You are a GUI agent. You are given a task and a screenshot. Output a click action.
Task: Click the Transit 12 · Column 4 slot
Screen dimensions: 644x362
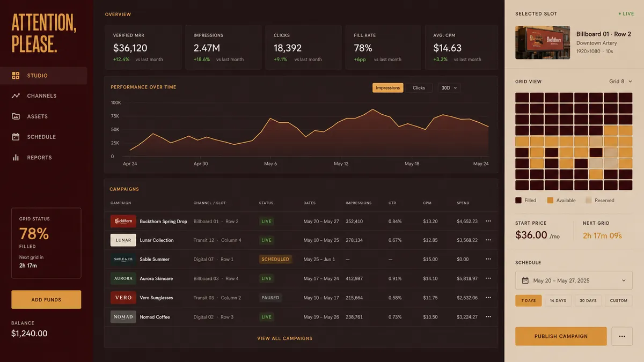(217, 240)
